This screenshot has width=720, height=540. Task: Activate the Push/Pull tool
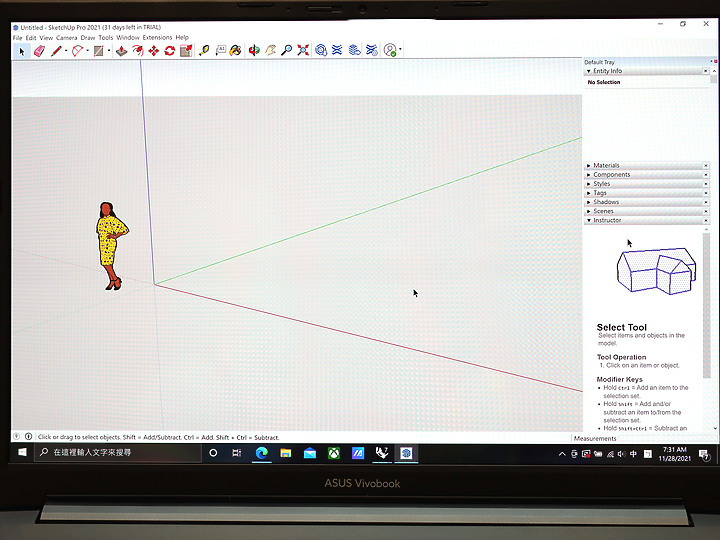(x=121, y=51)
